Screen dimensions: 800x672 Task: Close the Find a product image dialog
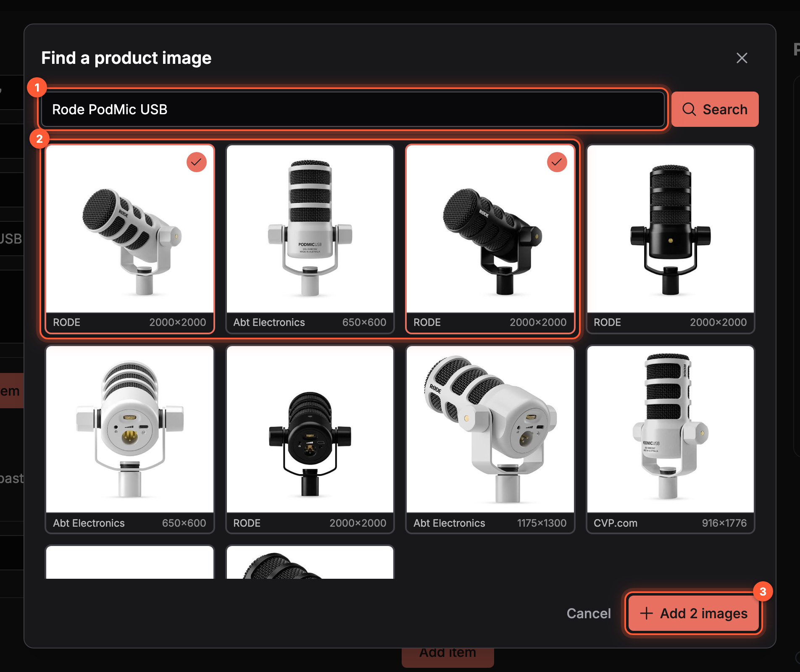(x=742, y=58)
